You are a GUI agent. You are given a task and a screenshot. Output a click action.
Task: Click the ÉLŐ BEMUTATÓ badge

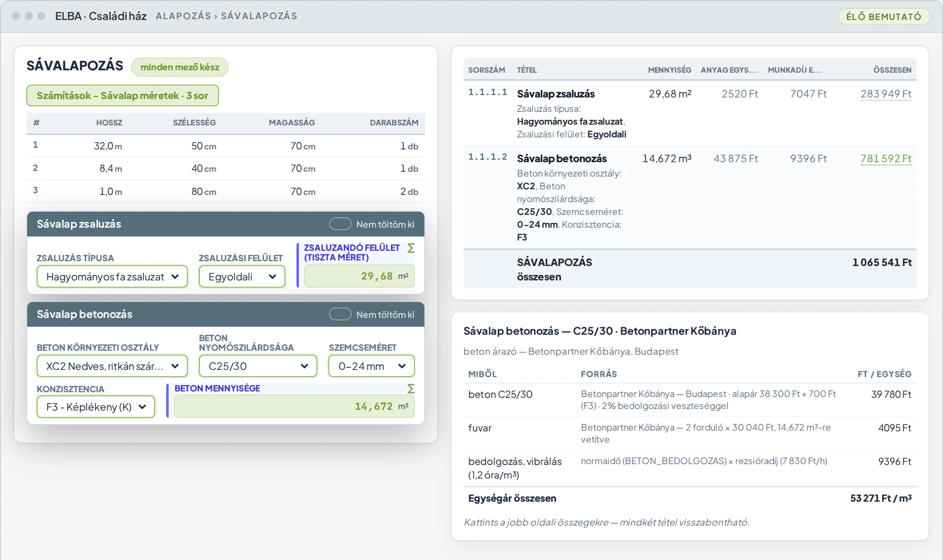(x=884, y=16)
